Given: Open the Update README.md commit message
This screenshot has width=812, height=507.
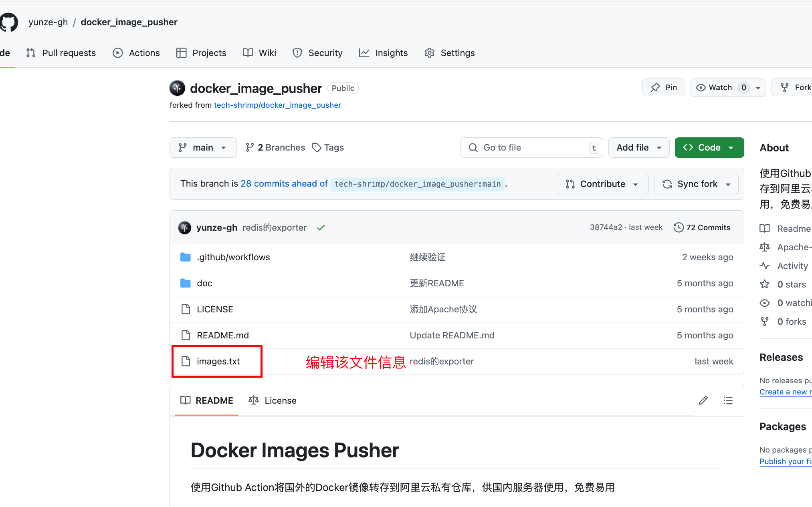Looking at the screenshot, I should tap(452, 335).
